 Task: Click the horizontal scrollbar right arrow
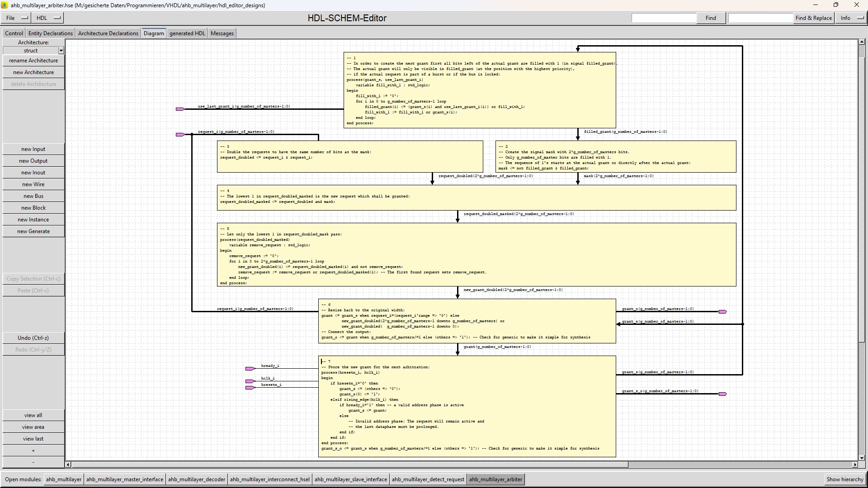click(854, 465)
